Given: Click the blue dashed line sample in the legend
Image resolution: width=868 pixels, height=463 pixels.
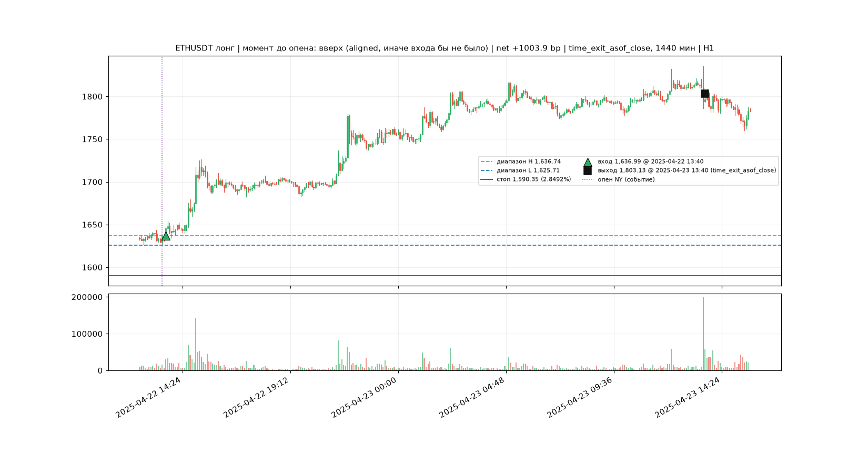Looking at the screenshot, I should (487, 170).
